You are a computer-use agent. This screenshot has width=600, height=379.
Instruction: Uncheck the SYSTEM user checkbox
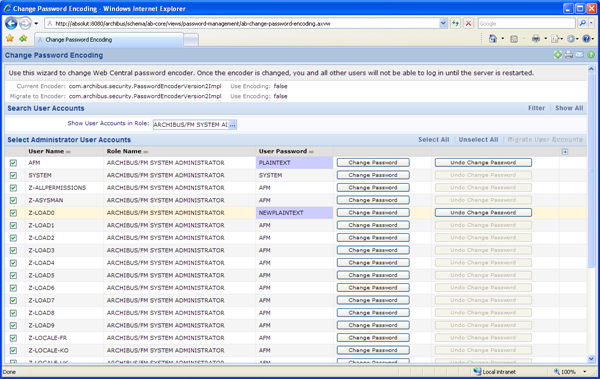13,175
